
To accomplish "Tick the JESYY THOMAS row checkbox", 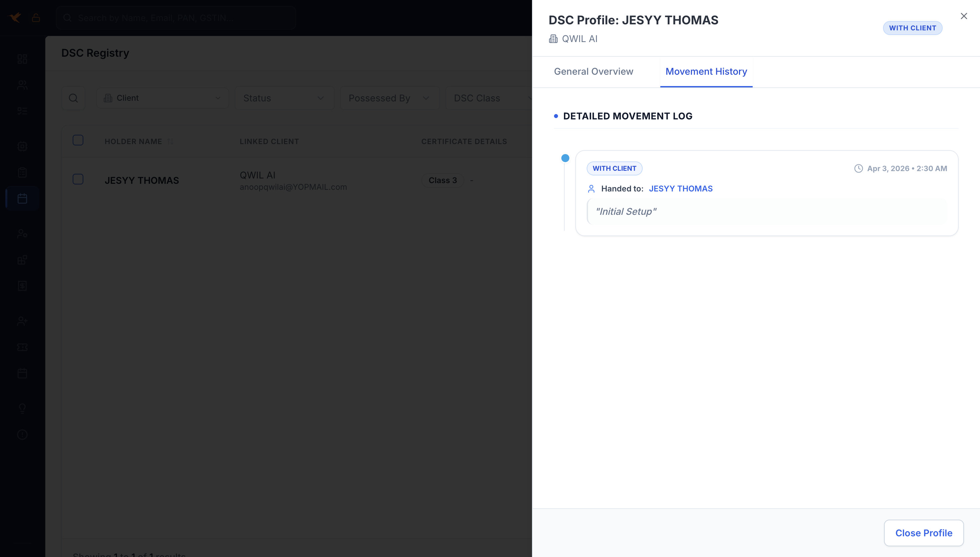I will coord(78,179).
